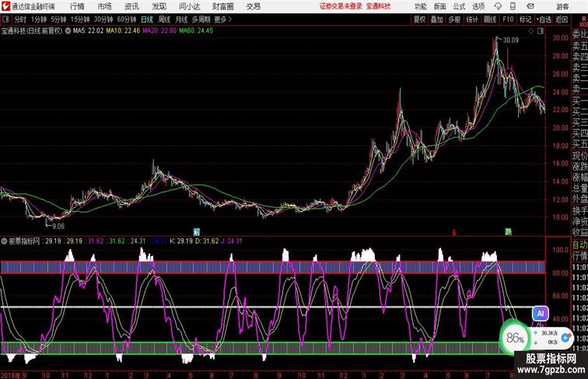Expand the 更多 periods dropdown
588x379 pixels.
223,19
